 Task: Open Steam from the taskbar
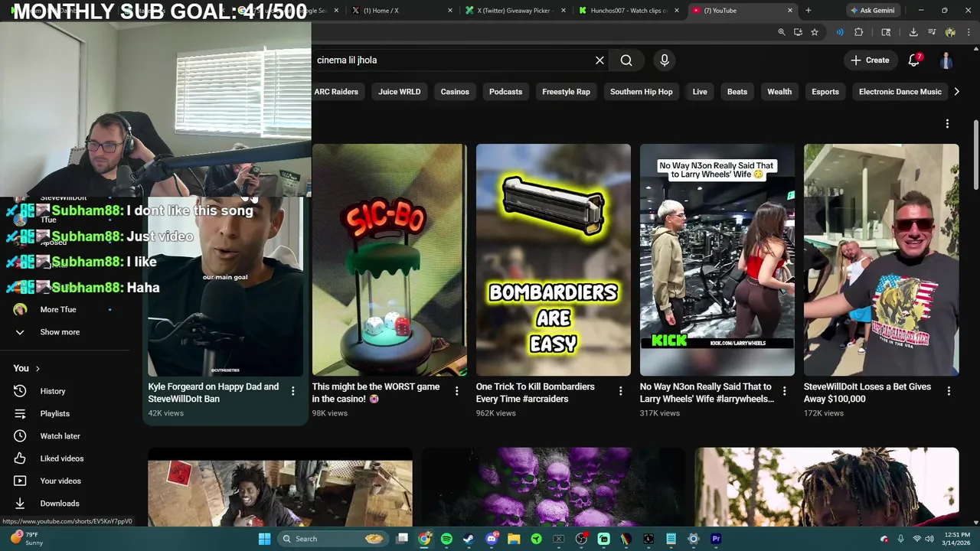[x=469, y=539]
